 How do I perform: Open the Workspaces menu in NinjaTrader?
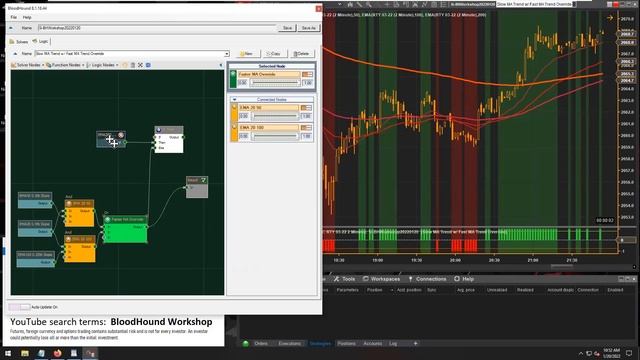coord(381,279)
